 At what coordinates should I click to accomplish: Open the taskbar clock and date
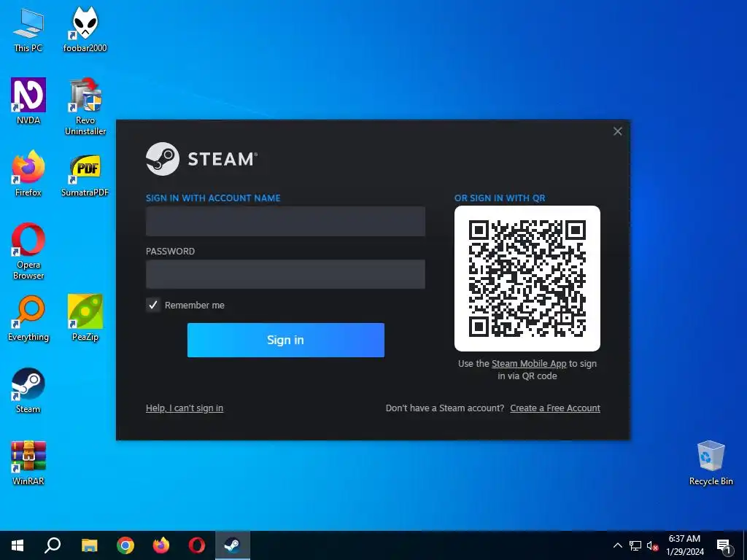(x=684, y=545)
